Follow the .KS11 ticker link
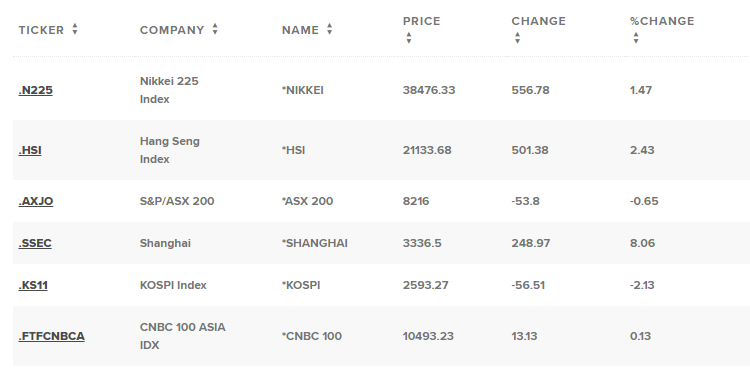The image size is (750, 386). pyautogui.click(x=33, y=286)
